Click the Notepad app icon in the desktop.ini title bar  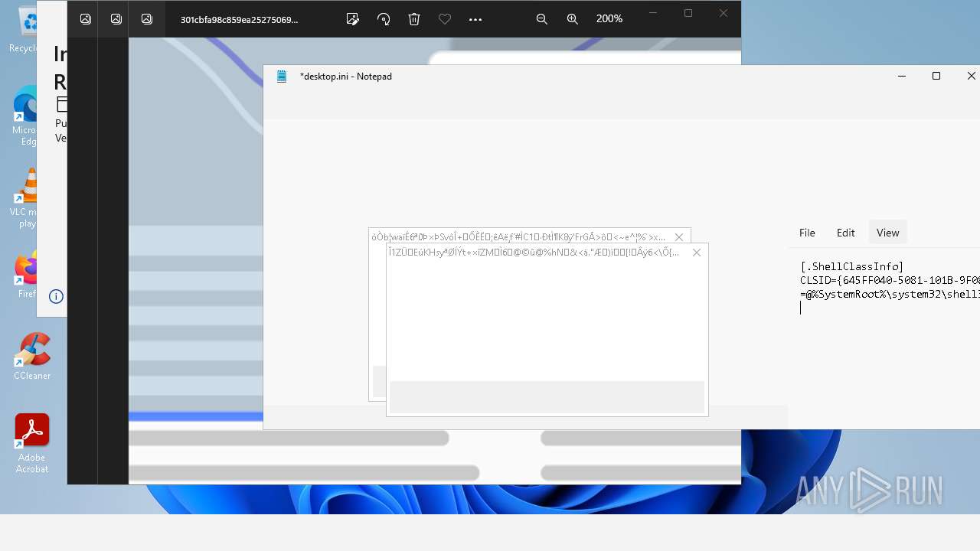pos(282,76)
